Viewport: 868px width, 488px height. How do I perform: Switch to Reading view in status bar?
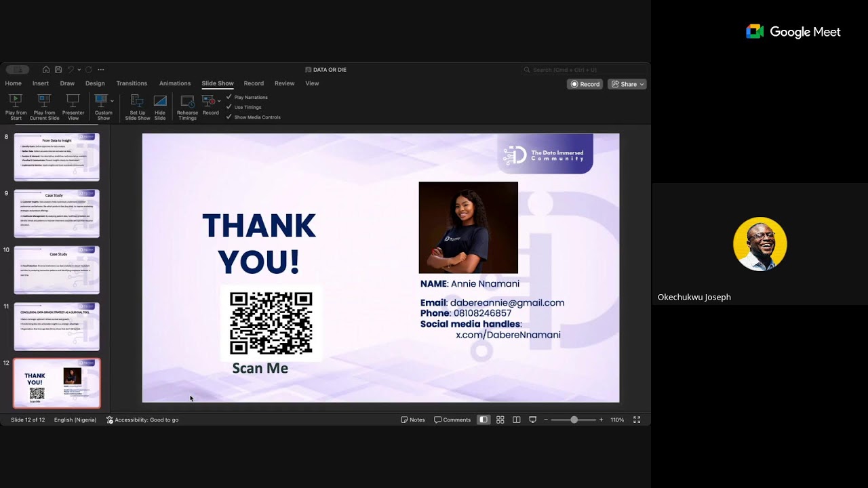tap(517, 420)
